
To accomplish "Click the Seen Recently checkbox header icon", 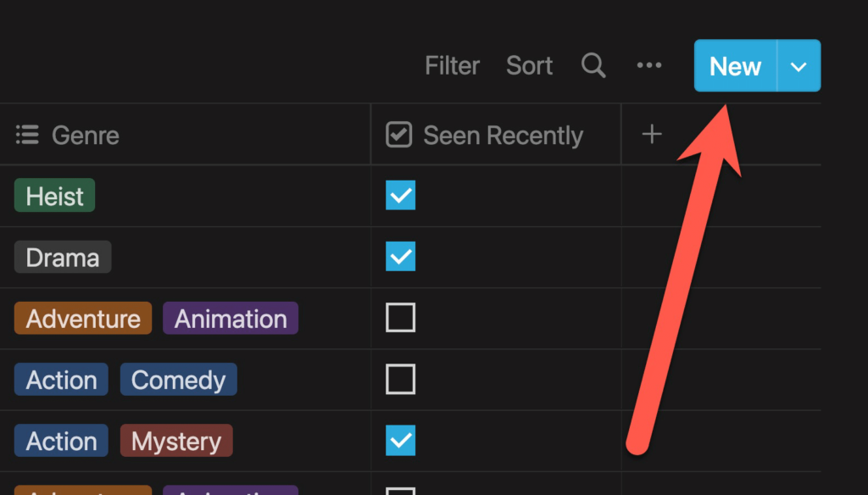I will tap(398, 135).
